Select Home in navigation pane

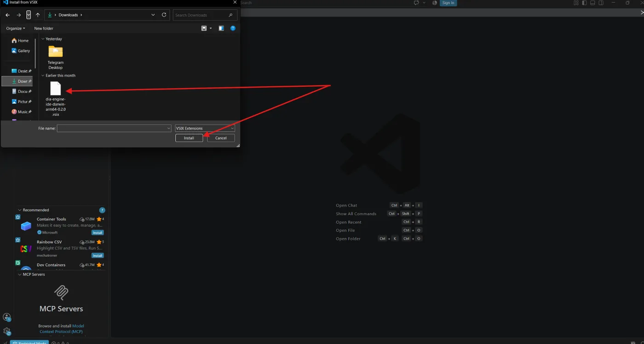tap(20, 40)
